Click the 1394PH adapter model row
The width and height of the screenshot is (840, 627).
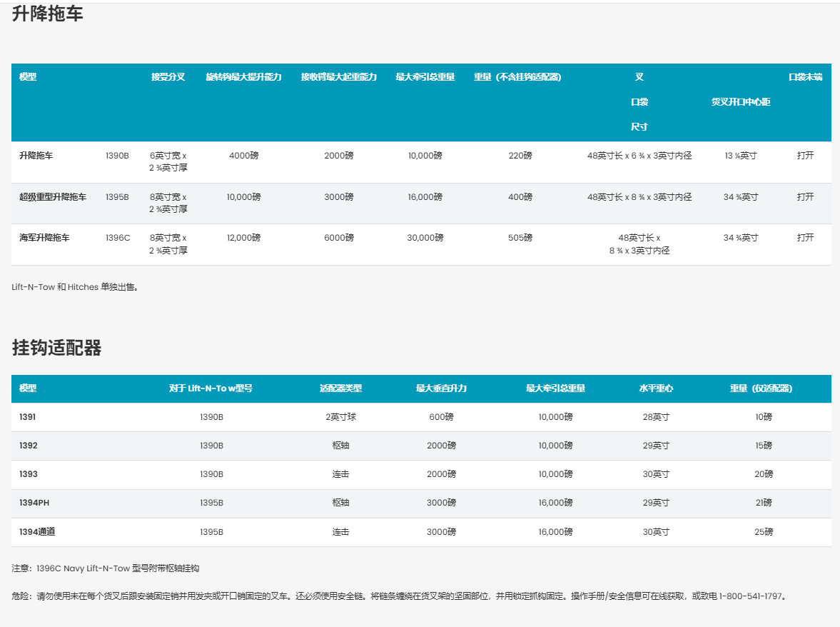[x=34, y=503]
